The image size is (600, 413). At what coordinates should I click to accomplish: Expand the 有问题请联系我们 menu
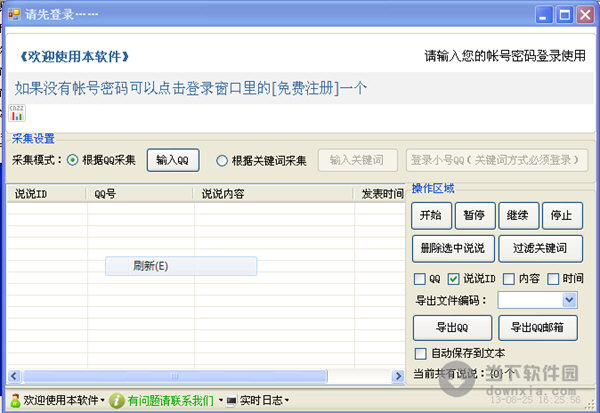(220, 401)
